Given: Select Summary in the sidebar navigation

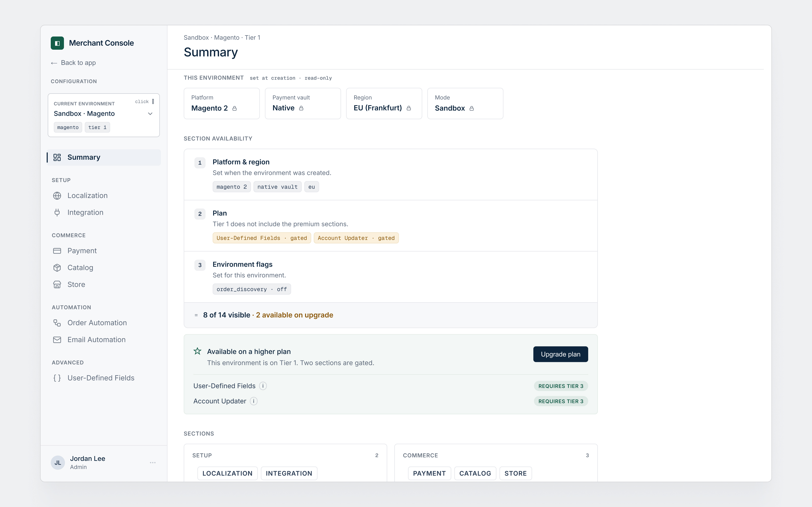Looking at the screenshot, I should [104, 157].
